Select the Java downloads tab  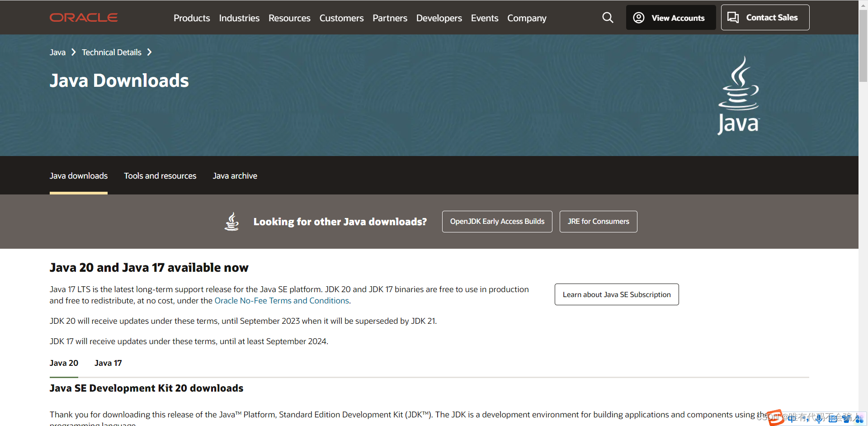(x=79, y=176)
